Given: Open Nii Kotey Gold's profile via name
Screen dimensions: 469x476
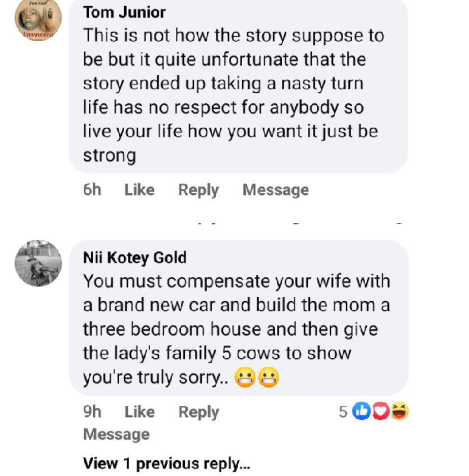Looking at the screenshot, I should coord(134,257).
